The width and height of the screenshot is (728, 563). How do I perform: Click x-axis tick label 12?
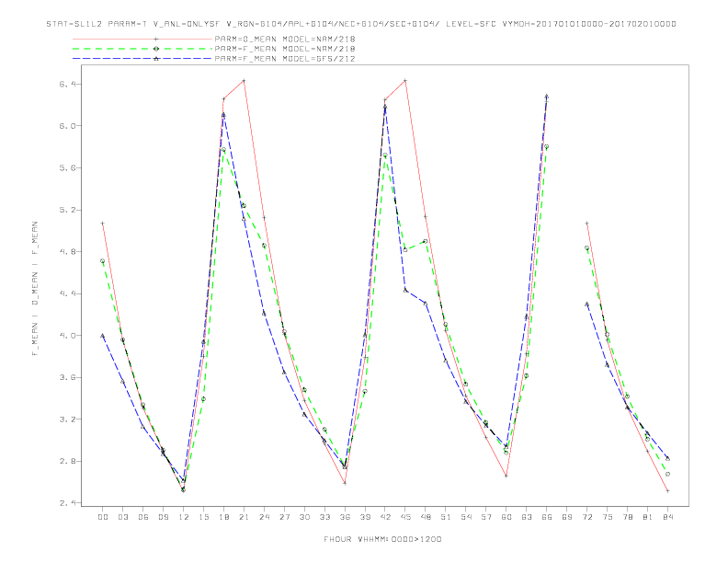(184, 517)
